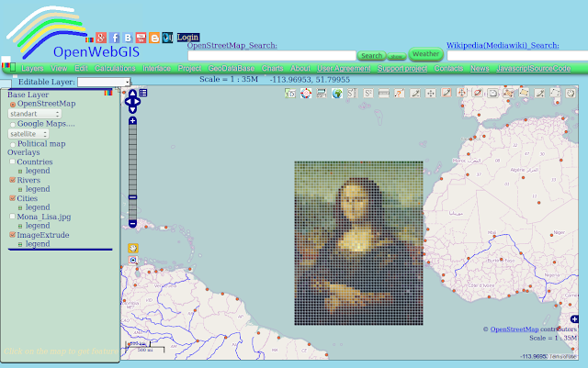588x368 pixels.
Task: Open the layer list icon beside pan arrows
Action: click(x=143, y=93)
